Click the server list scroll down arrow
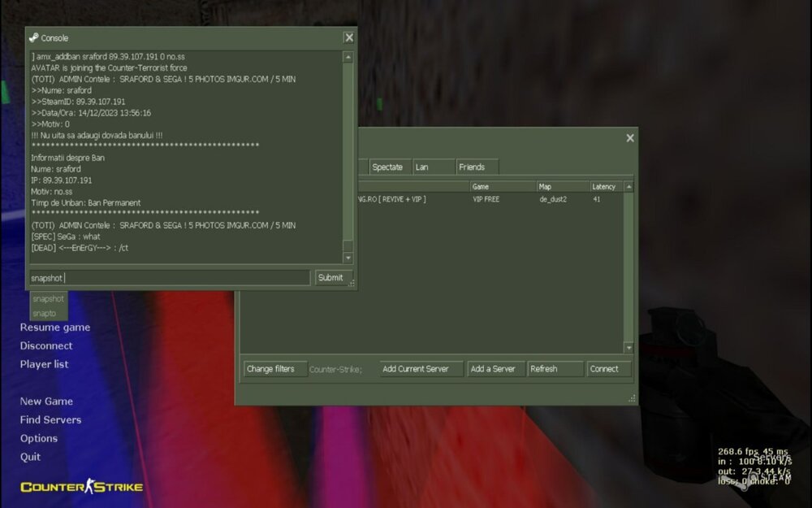This screenshot has width=812, height=508. coord(628,348)
